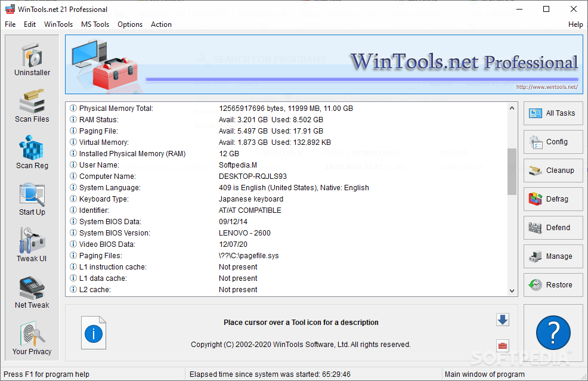Viewport: 588px width, 381px height.
Task: Click the info icon beside System Language
Action: pyautogui.click(x=73, y=187)
